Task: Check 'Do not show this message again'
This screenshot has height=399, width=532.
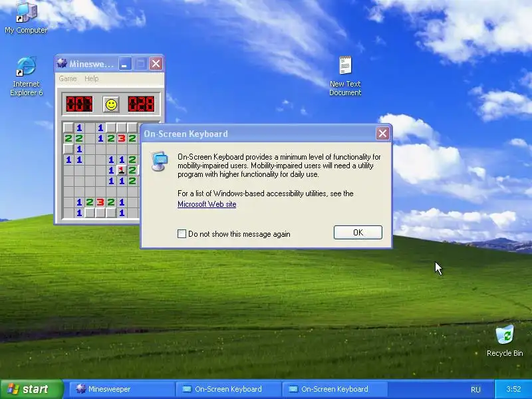Action: point(182,234)
